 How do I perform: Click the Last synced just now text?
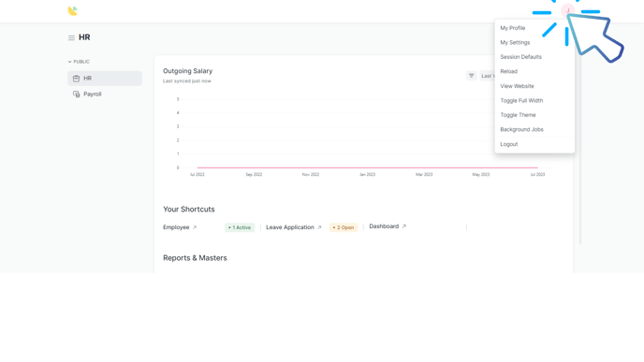187,81
